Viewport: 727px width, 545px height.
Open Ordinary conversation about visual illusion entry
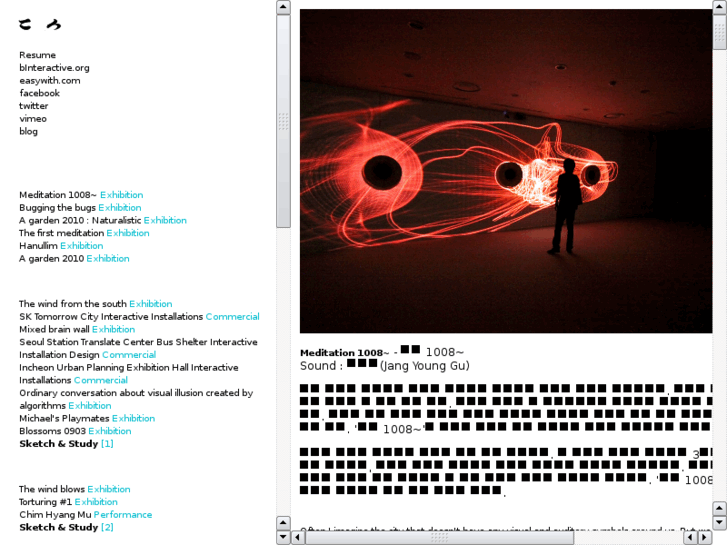(136, 399)
